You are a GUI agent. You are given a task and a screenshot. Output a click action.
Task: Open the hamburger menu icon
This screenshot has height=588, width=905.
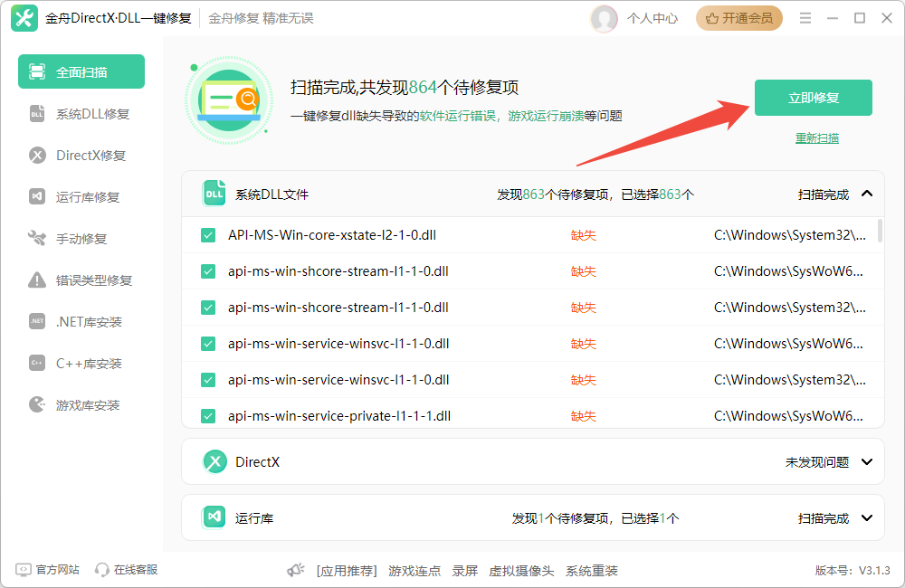(805, 18)
